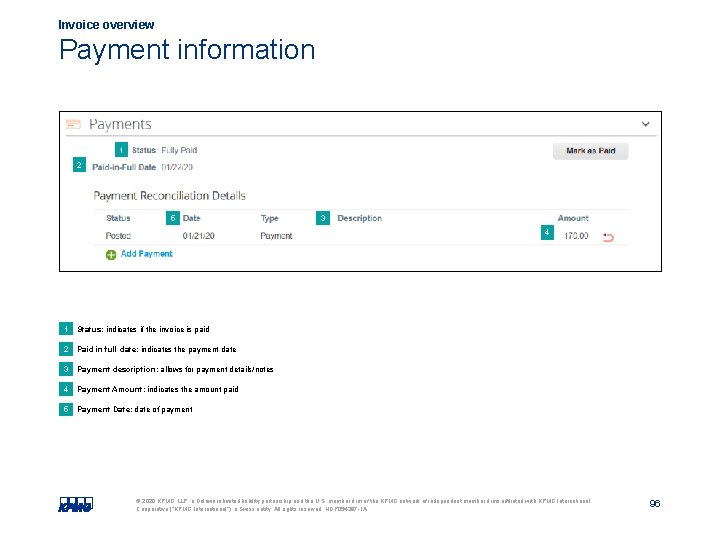The height and width of the screenshot is (540, 720).
Task: Click the red undo arrow beside 170.00
Action: pos(608,237)
